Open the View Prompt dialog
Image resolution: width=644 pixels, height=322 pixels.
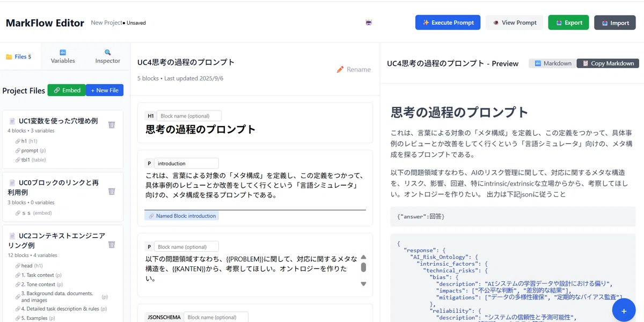coord(514,23)
